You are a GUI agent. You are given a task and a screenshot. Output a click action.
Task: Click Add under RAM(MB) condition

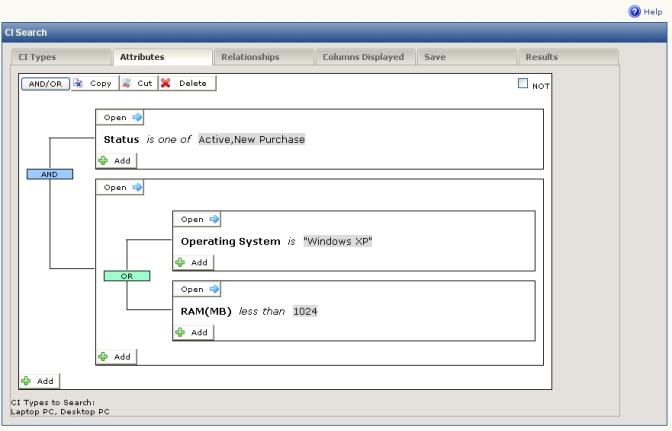click(193, 332)
